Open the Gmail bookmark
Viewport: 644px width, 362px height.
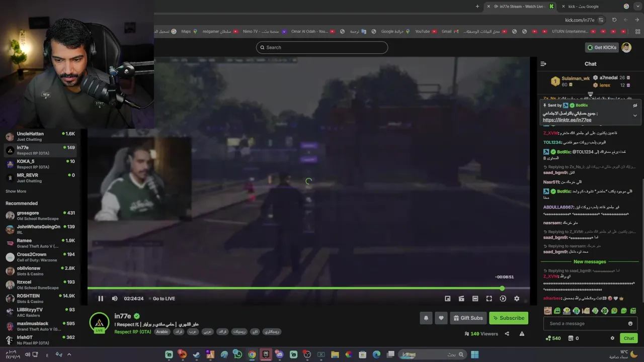(450, 32)
